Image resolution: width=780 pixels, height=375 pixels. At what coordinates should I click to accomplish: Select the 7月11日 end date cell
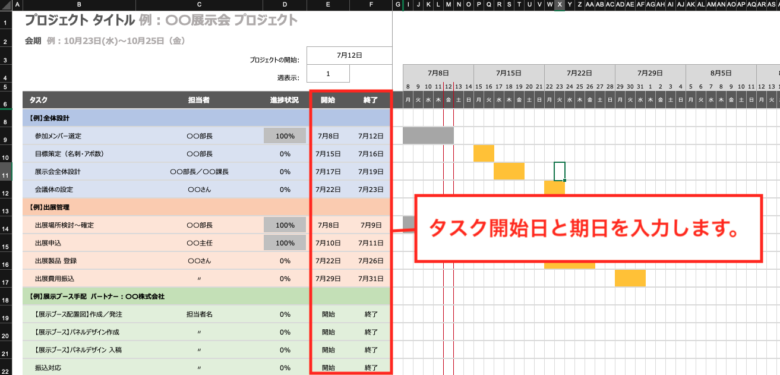pos(371,243)
